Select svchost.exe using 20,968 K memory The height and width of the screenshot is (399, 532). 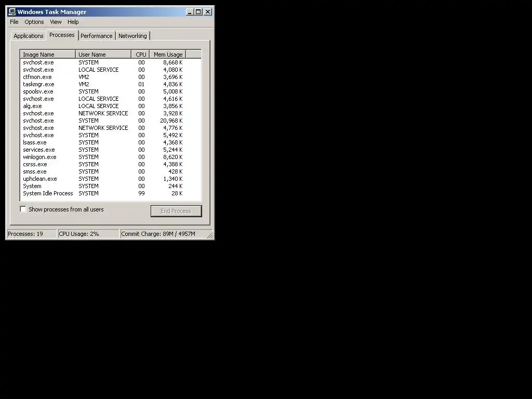pos(111,121)
